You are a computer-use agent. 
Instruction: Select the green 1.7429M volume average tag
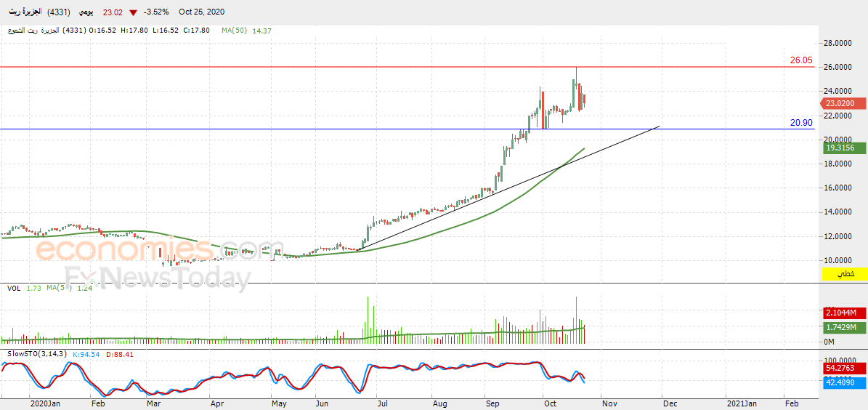[844, 329]
